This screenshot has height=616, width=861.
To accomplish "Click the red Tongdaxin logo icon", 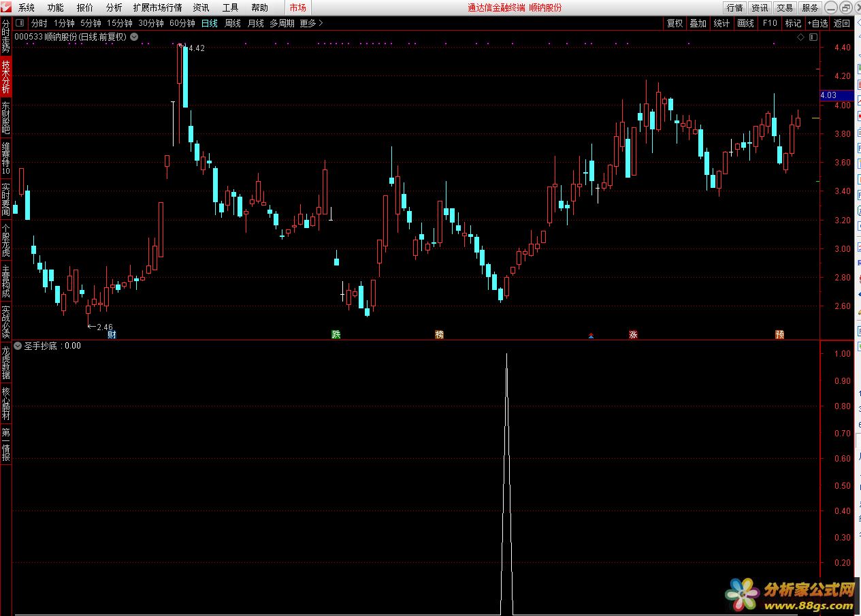I will (x=7, y=7).
